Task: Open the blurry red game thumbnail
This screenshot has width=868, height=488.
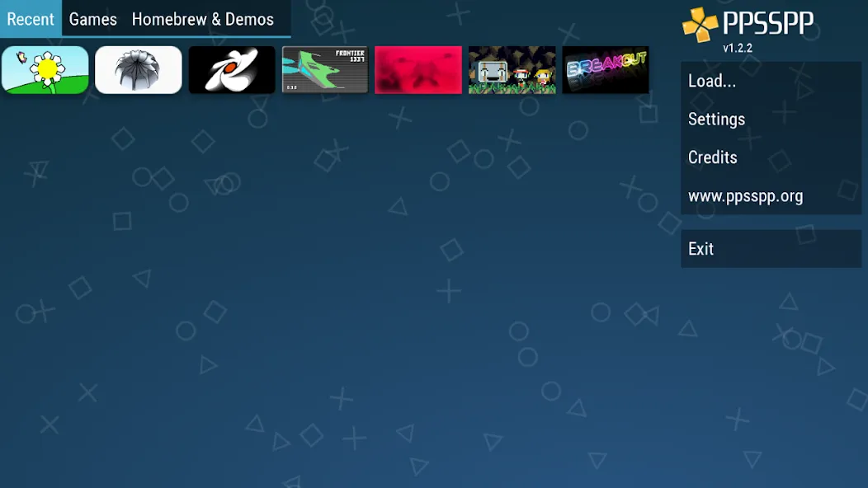Action: coord(418,70)
